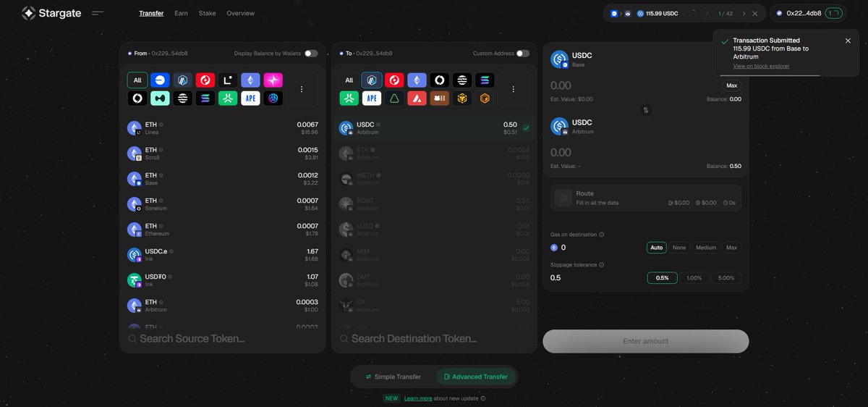Dismiss the 115.99 USDC transaction tracker
The height and width of the screenshot is (407, 868).
(755, 14)
